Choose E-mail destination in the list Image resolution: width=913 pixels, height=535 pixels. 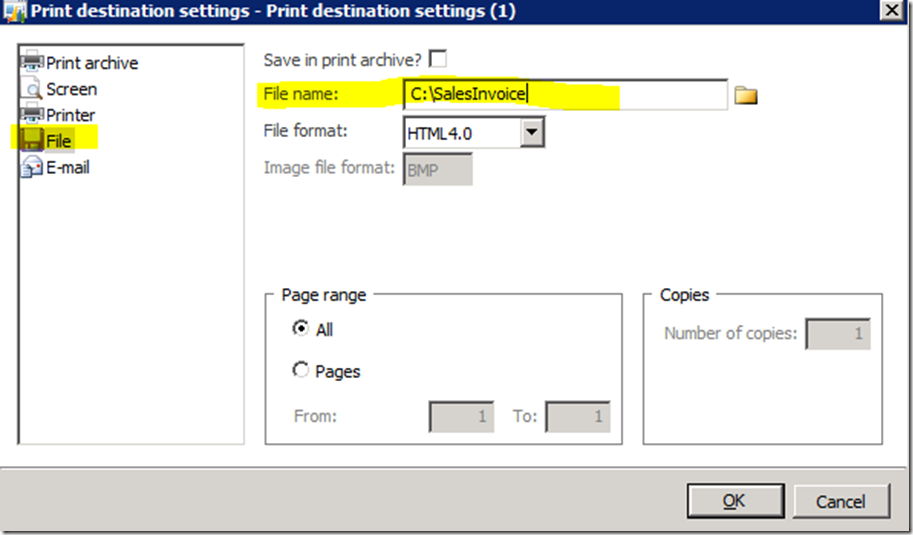(68, 167)
